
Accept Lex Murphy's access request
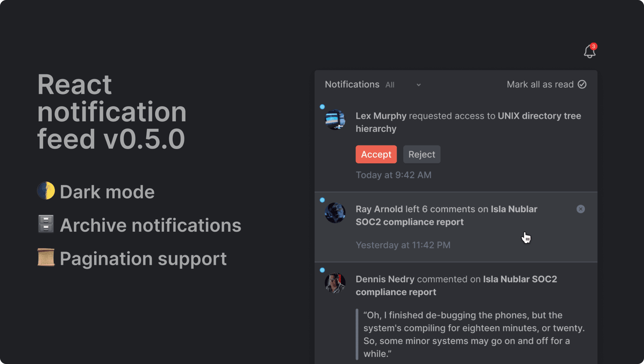[376, 154]
